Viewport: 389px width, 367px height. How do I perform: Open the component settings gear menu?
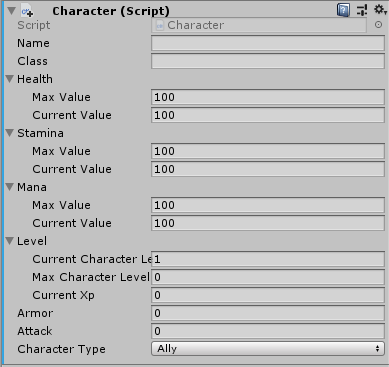380,9
